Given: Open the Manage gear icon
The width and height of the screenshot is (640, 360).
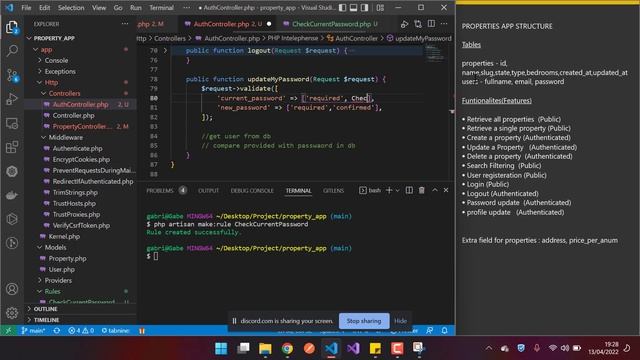Looking at the screenshot, I should pos(12,313).
